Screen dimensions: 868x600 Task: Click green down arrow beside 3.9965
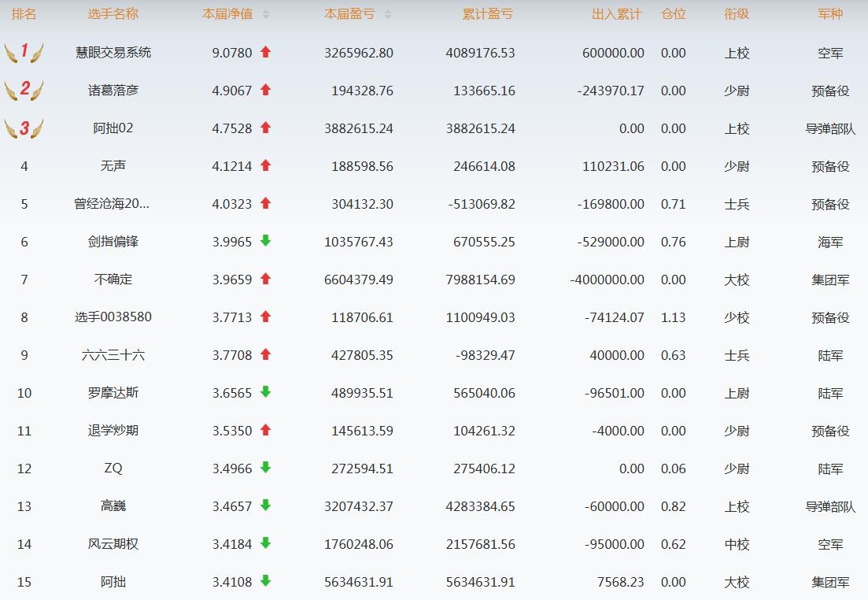tap(265, 241)
